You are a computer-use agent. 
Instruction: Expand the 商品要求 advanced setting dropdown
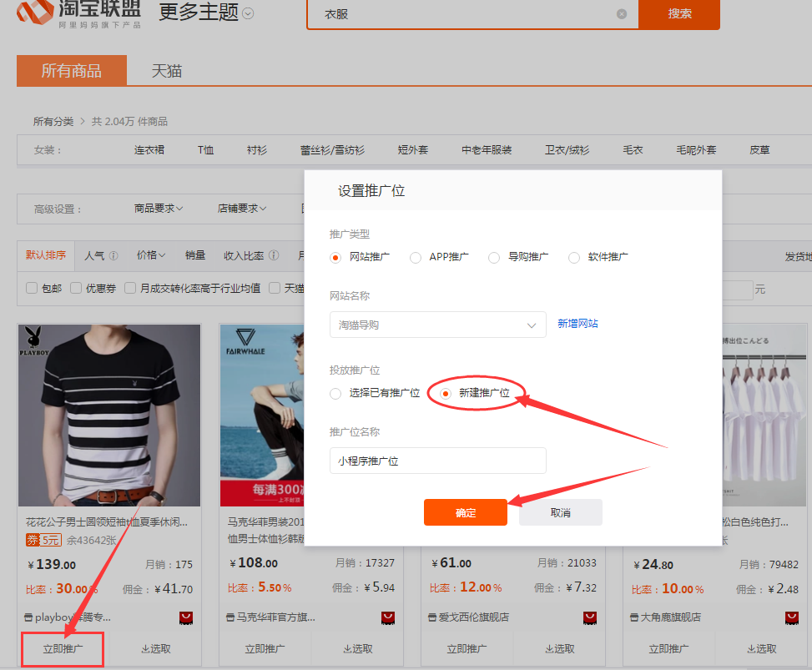click(159, 209)
